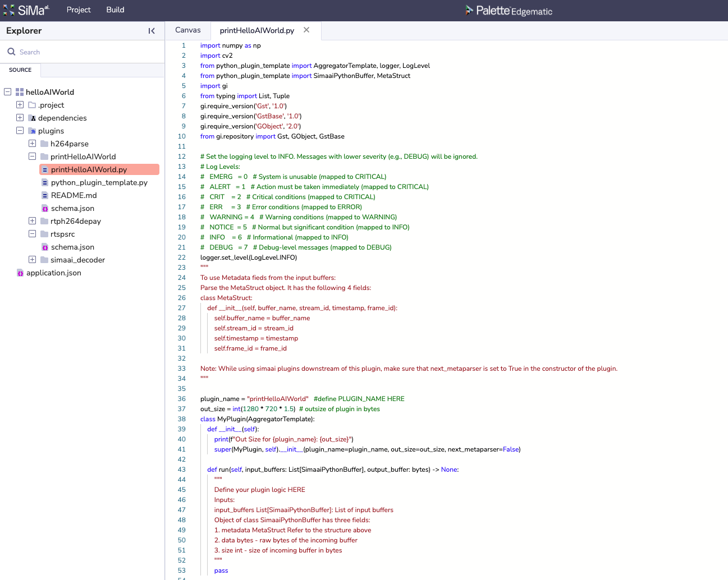Viewport: 728px width, 580px height.
Task: Open the Project menu
Action: (79, 10)
